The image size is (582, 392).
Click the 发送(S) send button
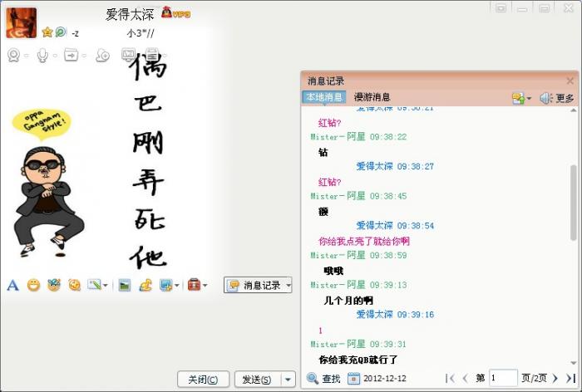coord(258,380)
